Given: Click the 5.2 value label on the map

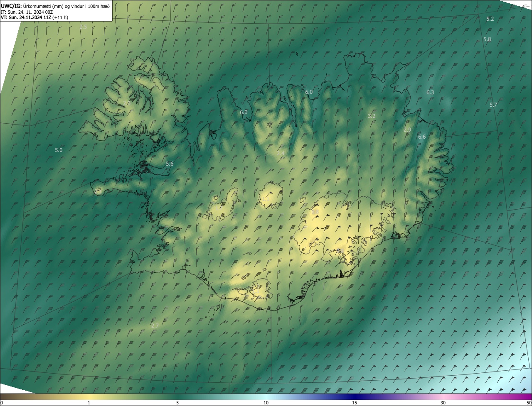Looking at the screenshot, I should click(490, 19).
